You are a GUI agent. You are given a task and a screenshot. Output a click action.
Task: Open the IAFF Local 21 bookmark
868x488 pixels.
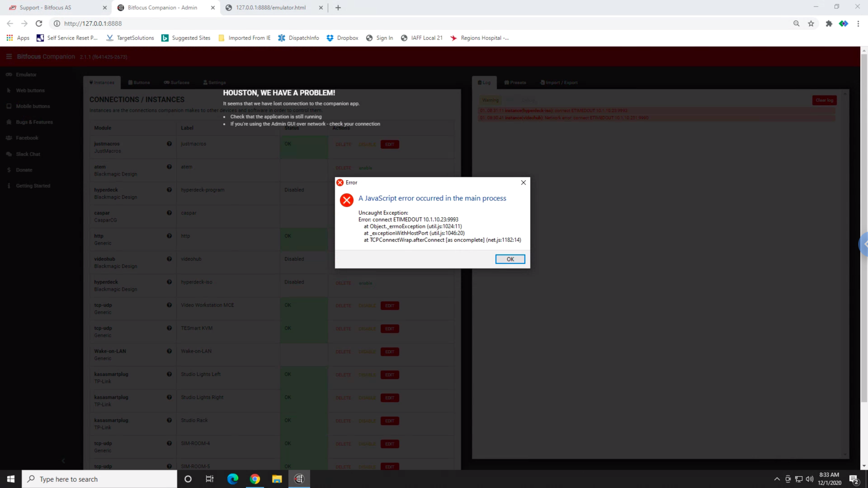422,38
